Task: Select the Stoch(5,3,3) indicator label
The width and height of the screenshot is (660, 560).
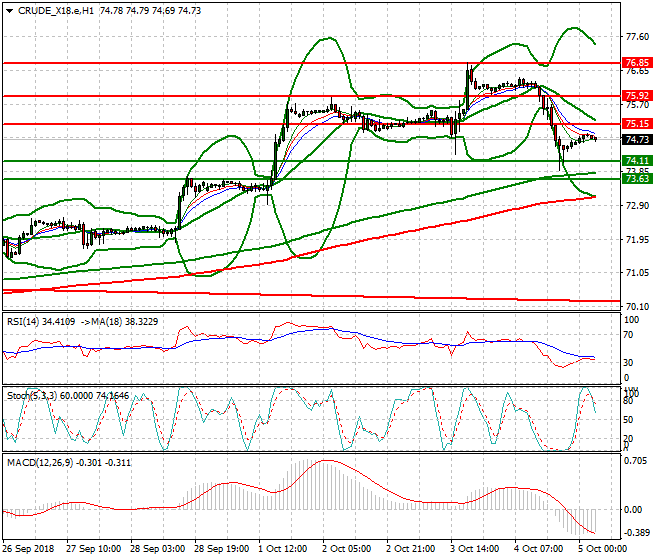Action: 32,396
